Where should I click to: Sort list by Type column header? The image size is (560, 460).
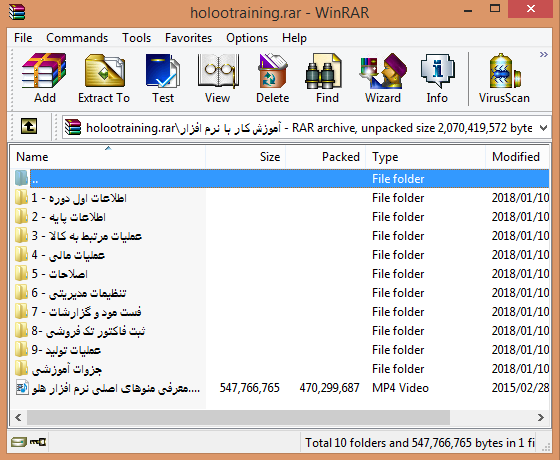[426, 156]
